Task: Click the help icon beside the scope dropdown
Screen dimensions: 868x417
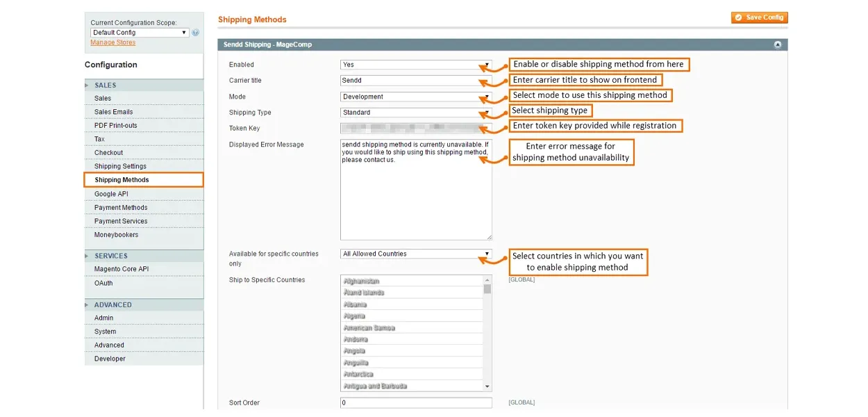Action: (195, 33)
